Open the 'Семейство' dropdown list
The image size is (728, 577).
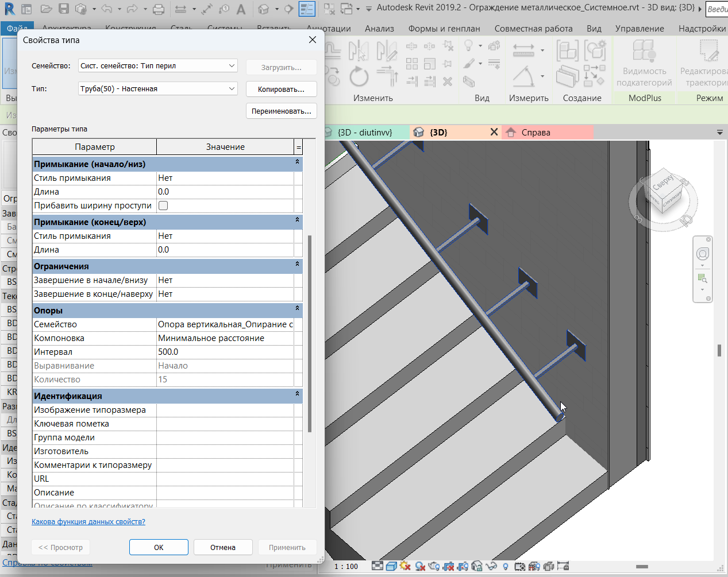232,66
